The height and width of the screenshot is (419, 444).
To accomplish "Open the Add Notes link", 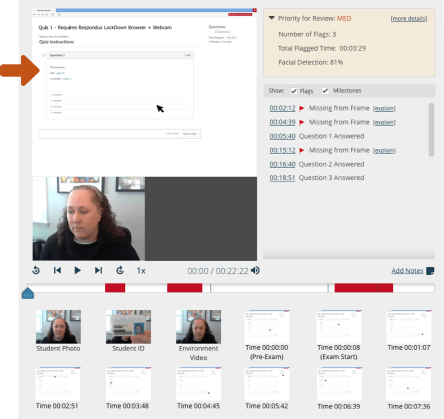I will 407,271.
